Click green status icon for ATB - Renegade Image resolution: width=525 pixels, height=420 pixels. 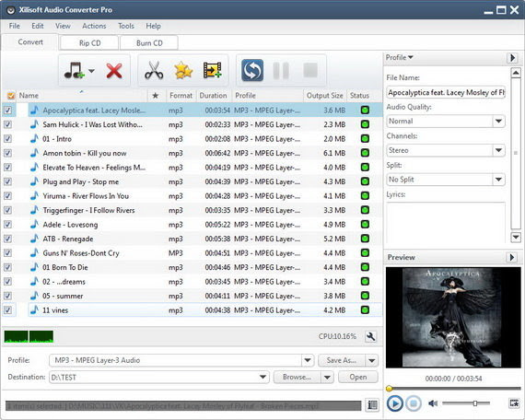click(365, 239)
